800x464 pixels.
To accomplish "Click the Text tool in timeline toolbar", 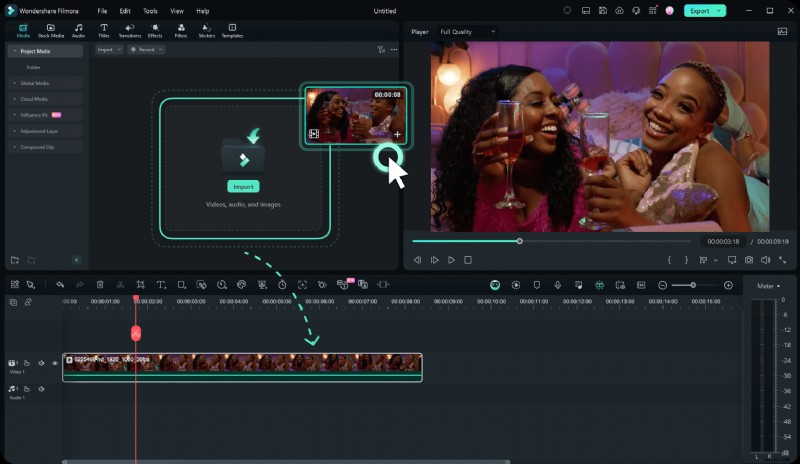I will [161, 285].
